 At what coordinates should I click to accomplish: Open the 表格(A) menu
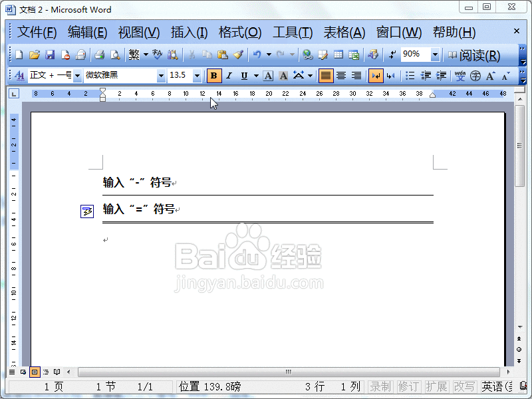coord(344,32)
